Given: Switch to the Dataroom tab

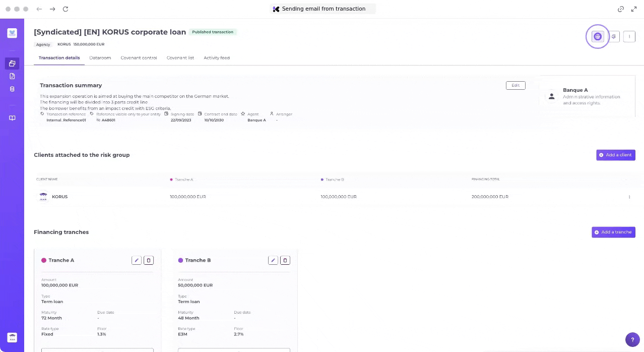Looking at the screenshot, I should [100, 58].
